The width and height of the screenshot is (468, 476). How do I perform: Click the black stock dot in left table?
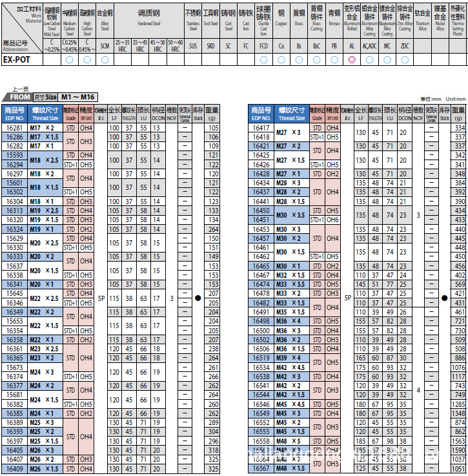[x=198, y=298]
